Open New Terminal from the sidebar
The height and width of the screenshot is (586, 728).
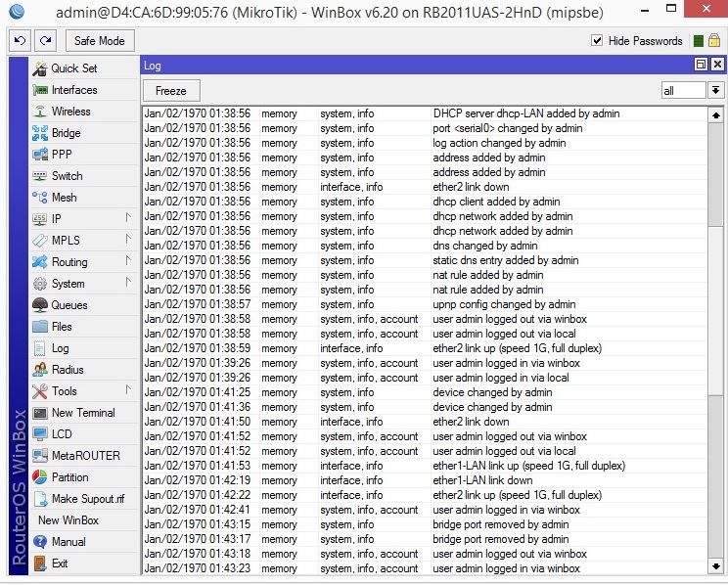coord(82,413)
